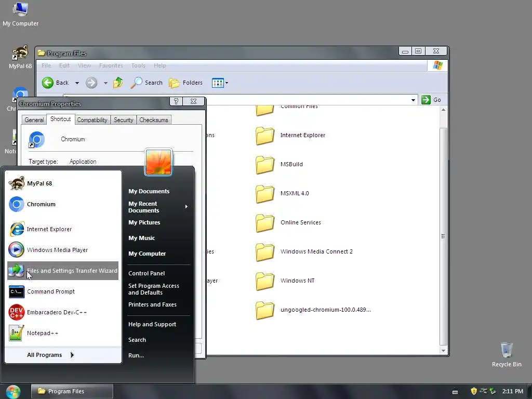Expand the address bar dropdown in Program Files
The image size is (532, 399).
pyautogui.click(x=413, y=100)
